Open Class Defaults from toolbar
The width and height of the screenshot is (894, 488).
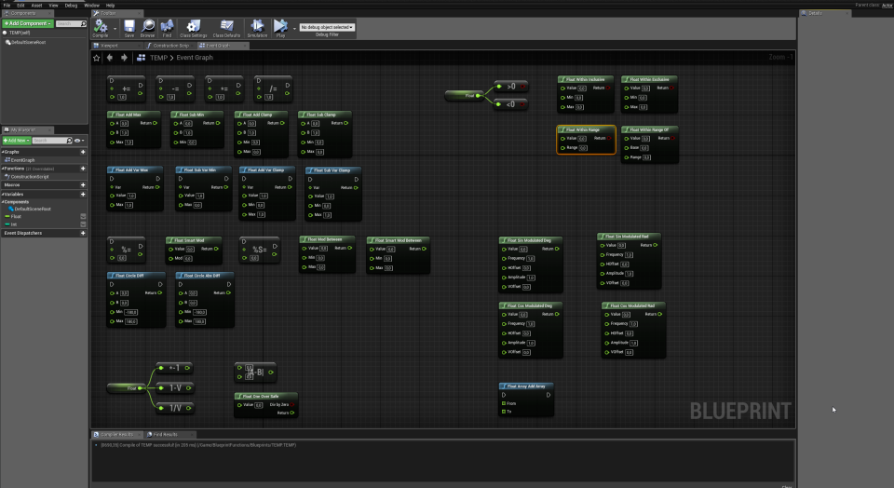[226, 27]
